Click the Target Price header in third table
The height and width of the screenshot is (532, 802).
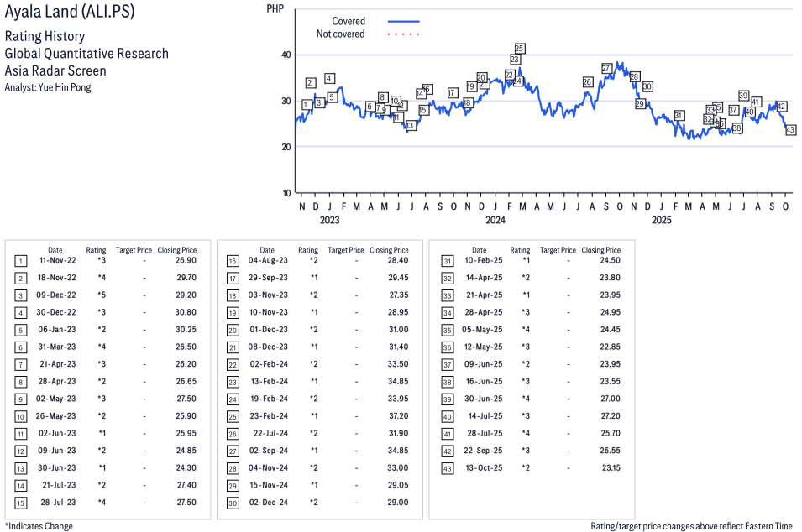(558, 250)
